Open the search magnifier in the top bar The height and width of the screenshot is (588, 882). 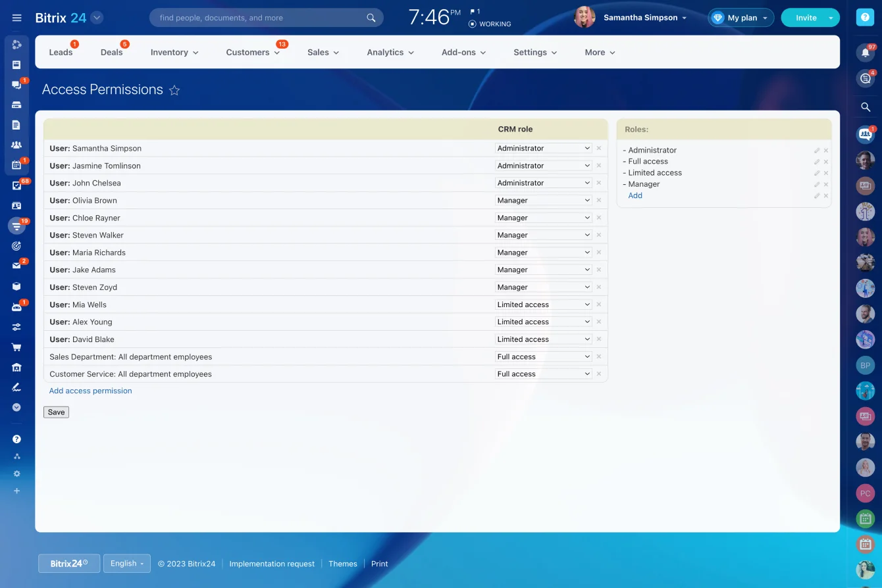point(865,107)
